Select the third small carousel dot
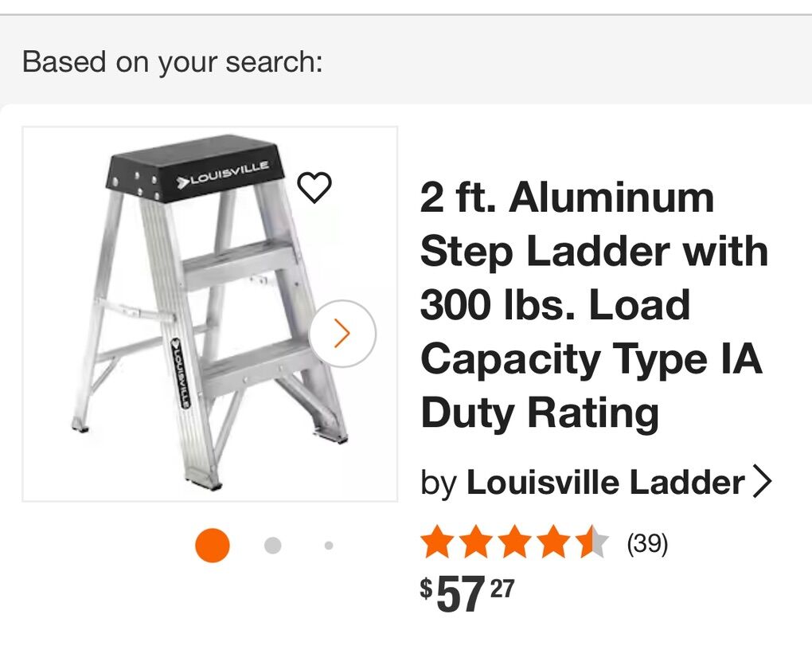Image resolution: width=812 pixels, height=669 pixels. click(x=328, y=545)
